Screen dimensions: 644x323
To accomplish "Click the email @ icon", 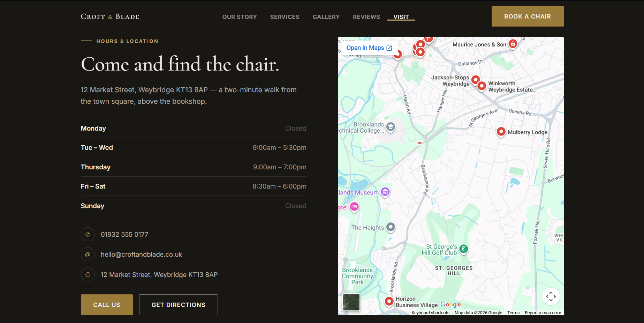I will pos(88,255).
